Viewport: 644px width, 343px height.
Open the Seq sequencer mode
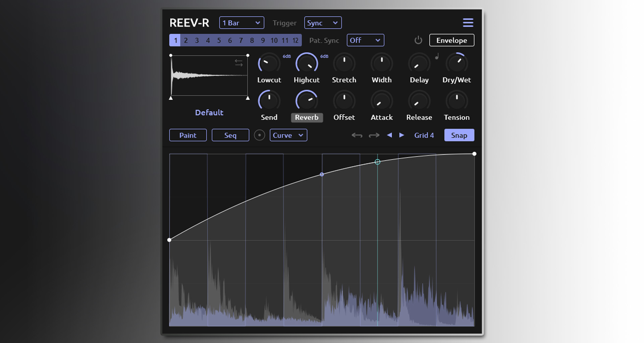(230, 135)
